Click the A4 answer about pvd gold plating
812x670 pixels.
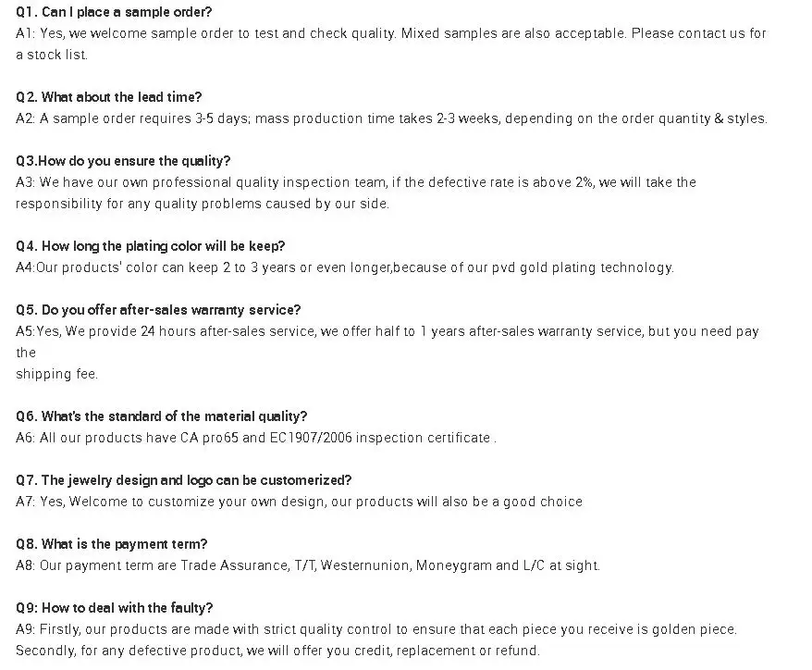coord(345,267)
